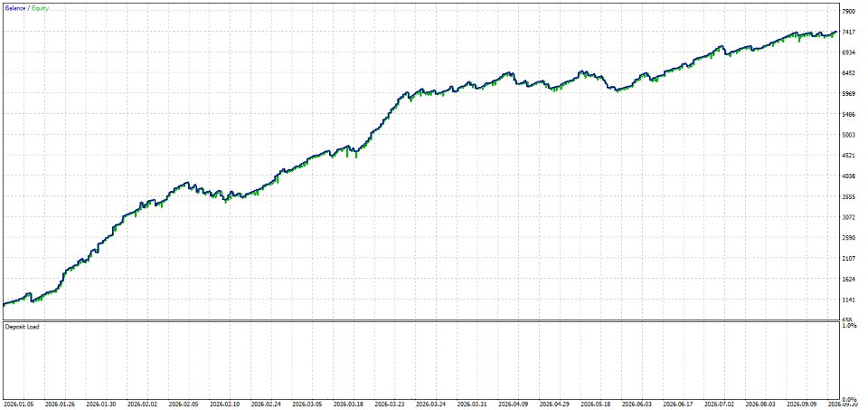Click the Equity legend label
The image size is (868, 410).
[39, 9]
